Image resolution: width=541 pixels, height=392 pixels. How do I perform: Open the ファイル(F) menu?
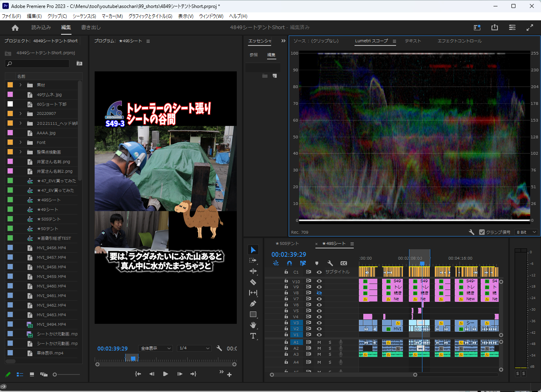coord(12,16)
